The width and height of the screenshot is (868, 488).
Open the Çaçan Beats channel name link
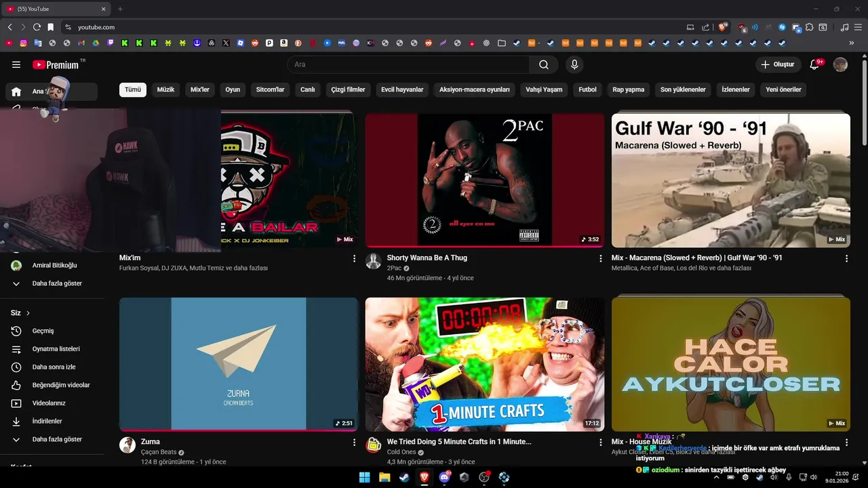click(x=159, y=452)
